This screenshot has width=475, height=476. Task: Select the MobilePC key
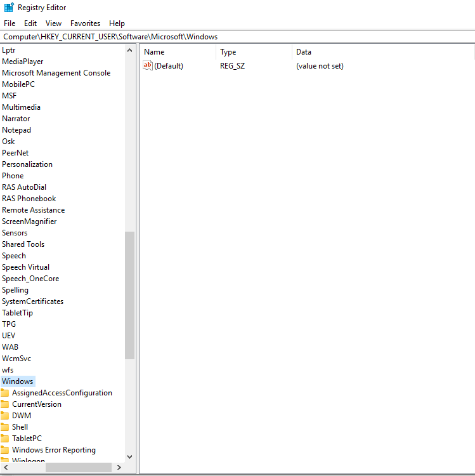coord(18,84)
